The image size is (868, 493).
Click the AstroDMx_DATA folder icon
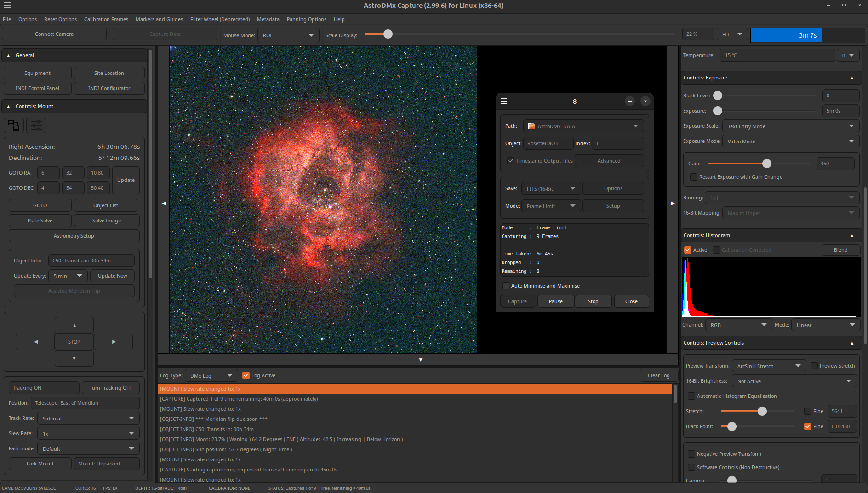[x=531, y=126]
